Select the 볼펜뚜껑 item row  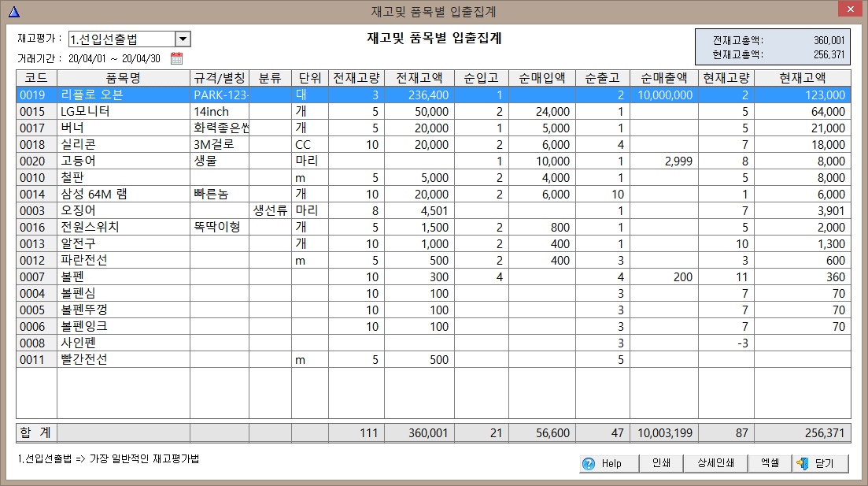coord(434,310)
